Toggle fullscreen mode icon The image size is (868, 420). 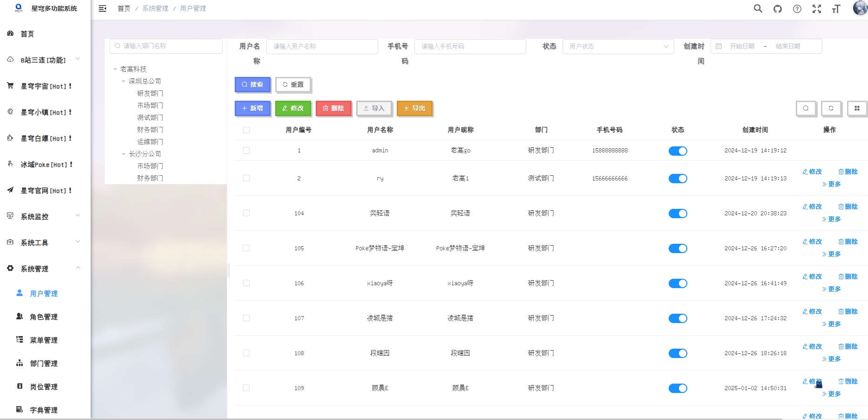pyautogui.click(x=817, y=9)
